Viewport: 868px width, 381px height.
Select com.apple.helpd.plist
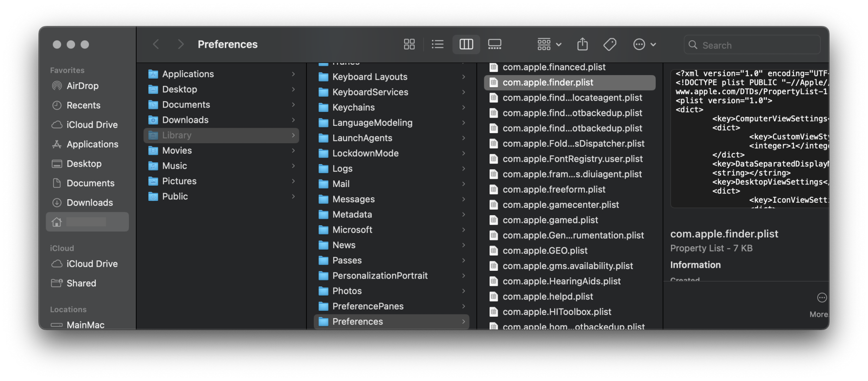point(569,296)
